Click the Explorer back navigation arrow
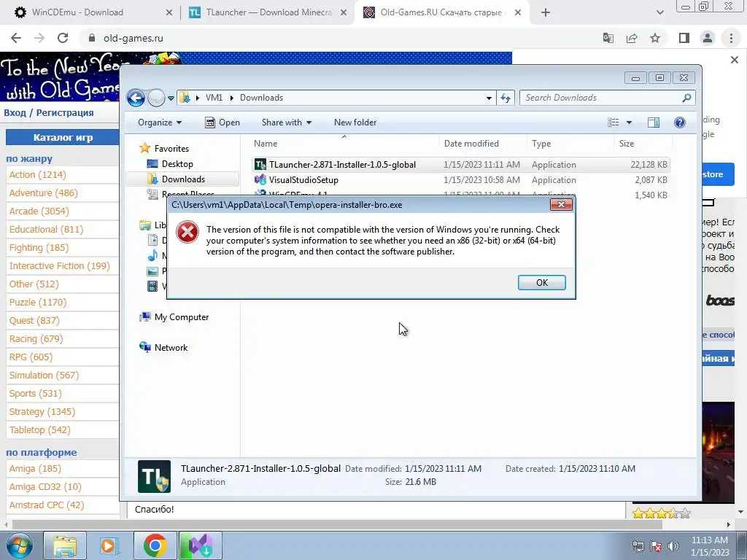 click(136, 98)
